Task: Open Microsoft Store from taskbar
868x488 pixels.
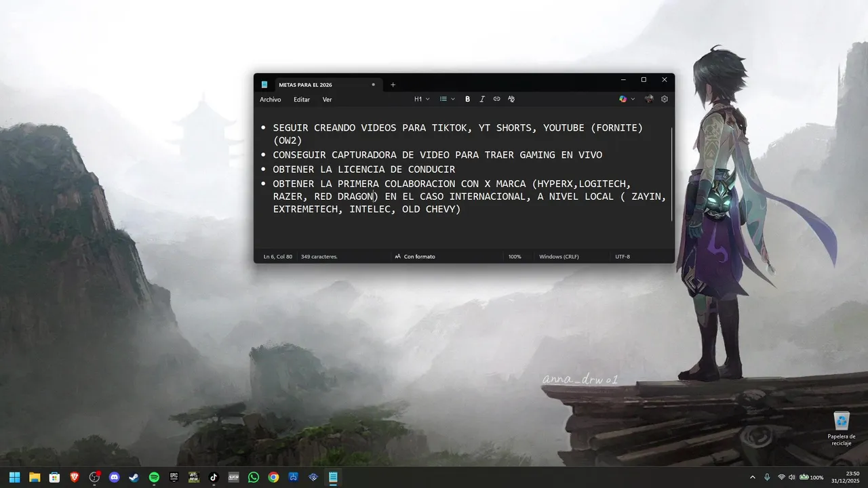Action: pos(54,477)
